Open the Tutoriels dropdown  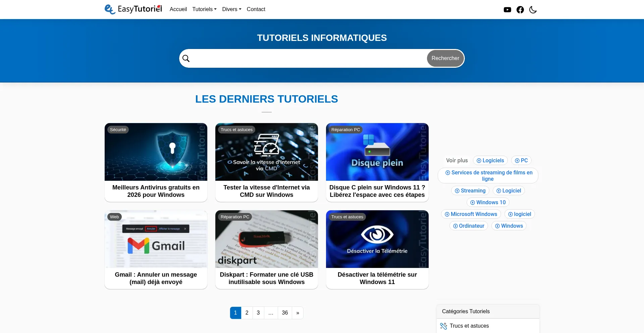204,9
